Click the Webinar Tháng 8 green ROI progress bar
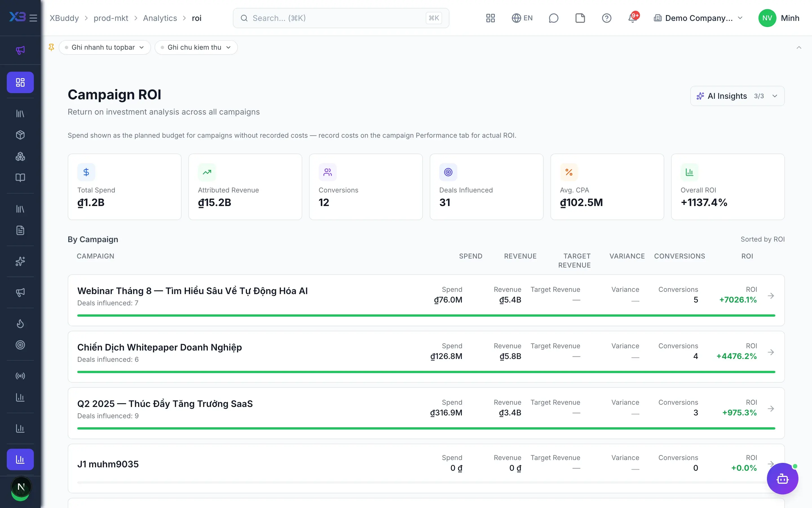 (426, 316)
